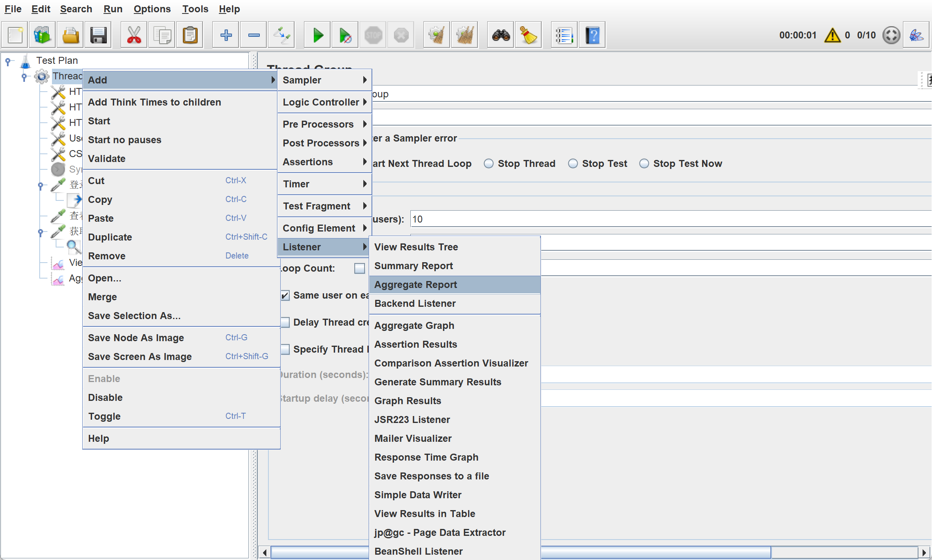Click the Function Helper list icon
This screenshot has height=560, width=932.
point(564,35)
